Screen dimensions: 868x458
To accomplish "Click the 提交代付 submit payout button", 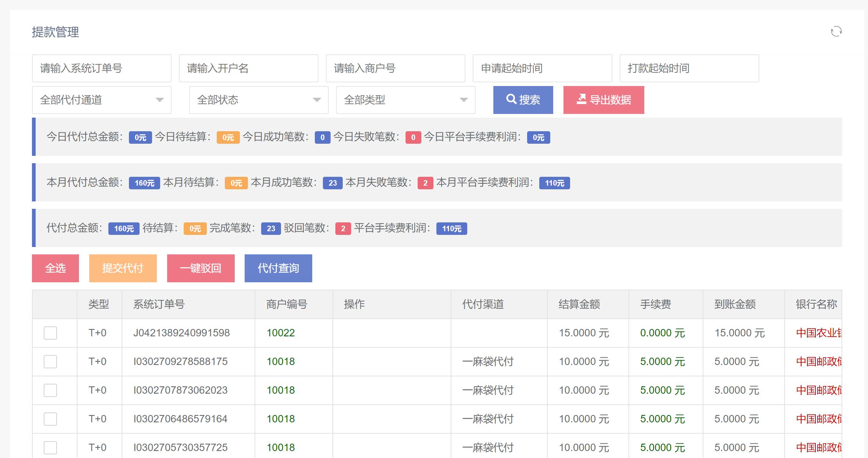I will point(123,268).
